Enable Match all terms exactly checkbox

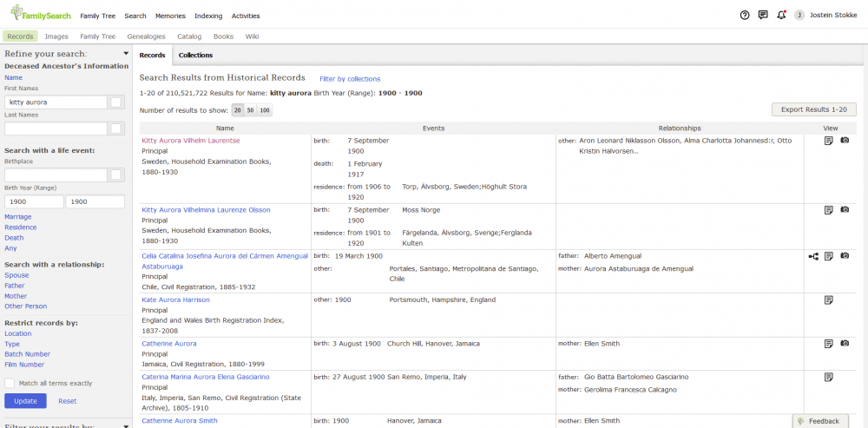(x=10, y=383)
